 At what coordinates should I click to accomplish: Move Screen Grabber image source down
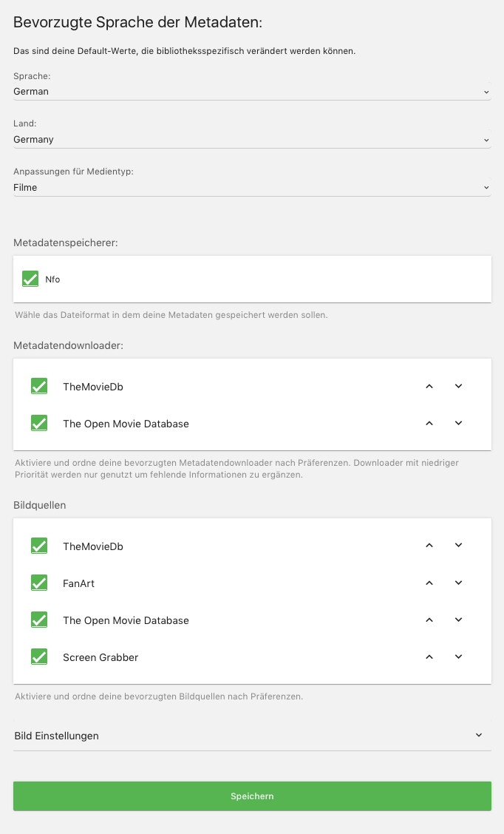tap(458, 657)
